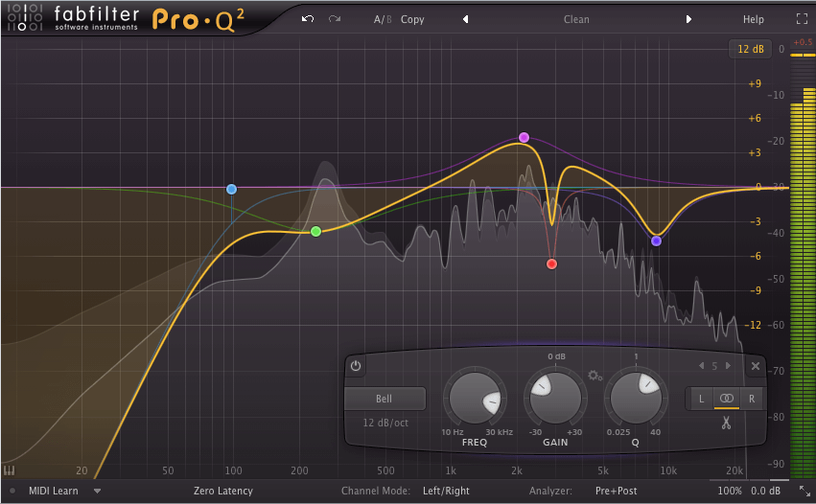The height and width of the screenshot is (504, 816).
Task: Click the GAIN knob
Action: [x=555, y=398]
